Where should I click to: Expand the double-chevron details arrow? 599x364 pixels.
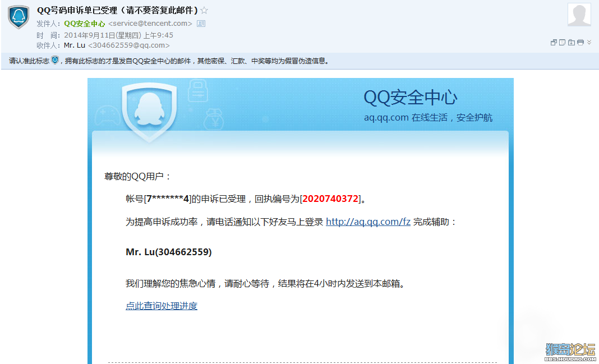point(589,42)
